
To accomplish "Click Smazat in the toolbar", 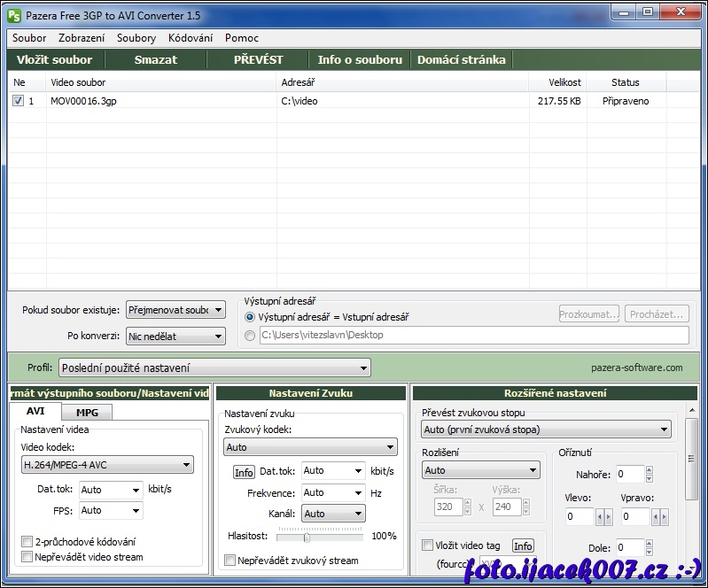I will click(156, 59).
